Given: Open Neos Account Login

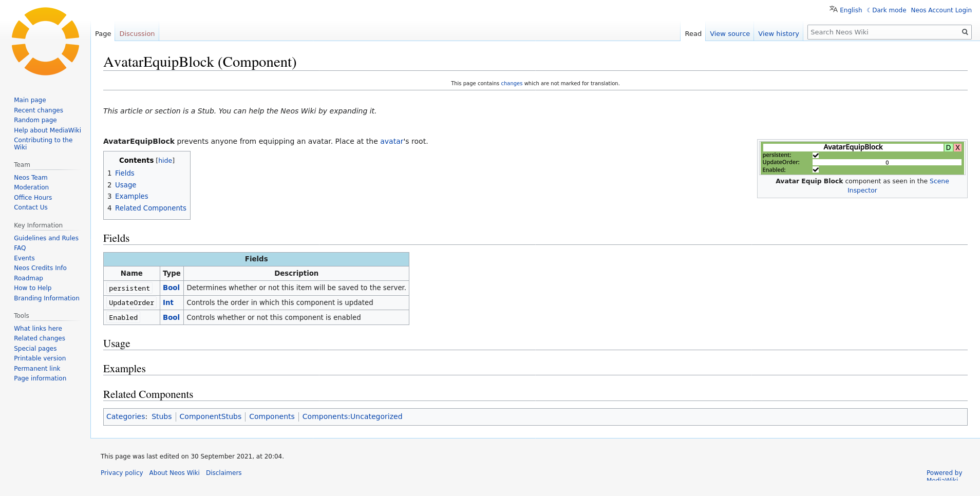Looking at the screenshot, I should pyautogui.click(x=941, y=10).
